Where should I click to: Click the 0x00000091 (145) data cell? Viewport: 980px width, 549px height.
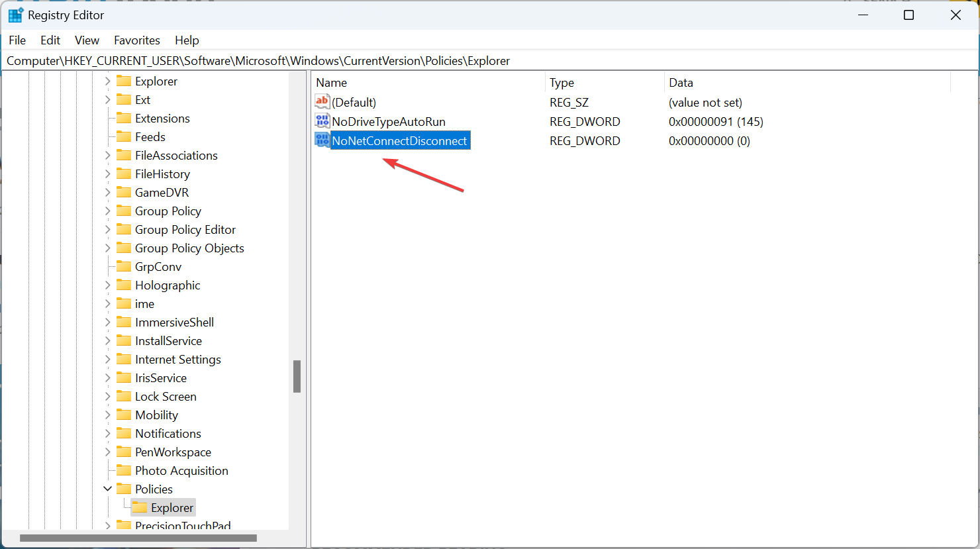pyautogui.click(x=716, y=121)
